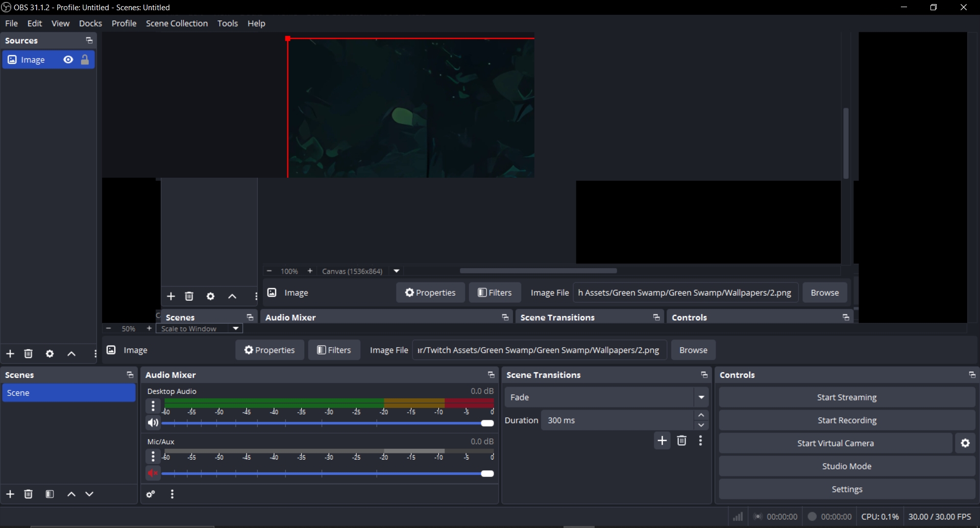Hide the Image source eye icon

pos(68,60)
